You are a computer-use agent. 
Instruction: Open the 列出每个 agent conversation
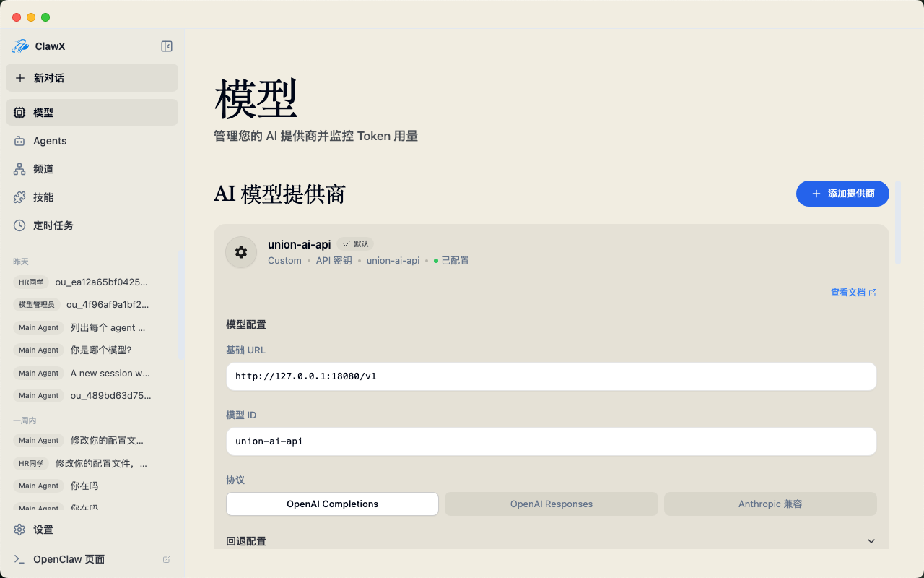pos(92,327)
